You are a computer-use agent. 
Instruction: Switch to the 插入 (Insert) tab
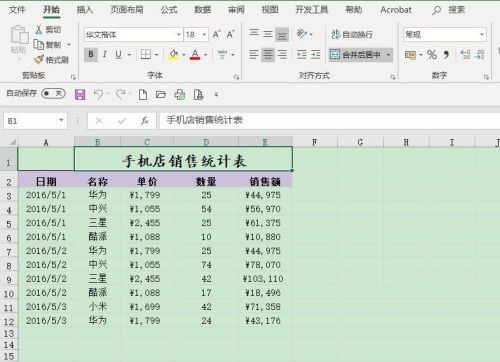pyautogui.click(x=85, y=10)
